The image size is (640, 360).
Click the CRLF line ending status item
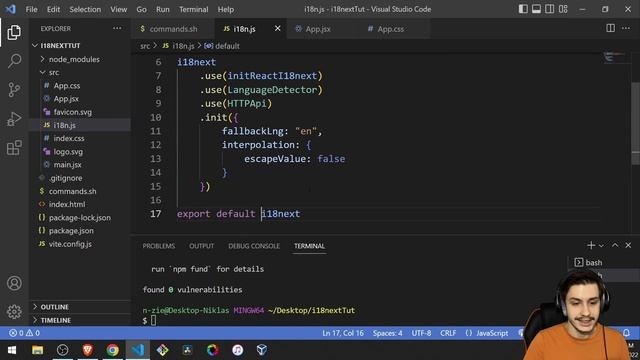448,333
